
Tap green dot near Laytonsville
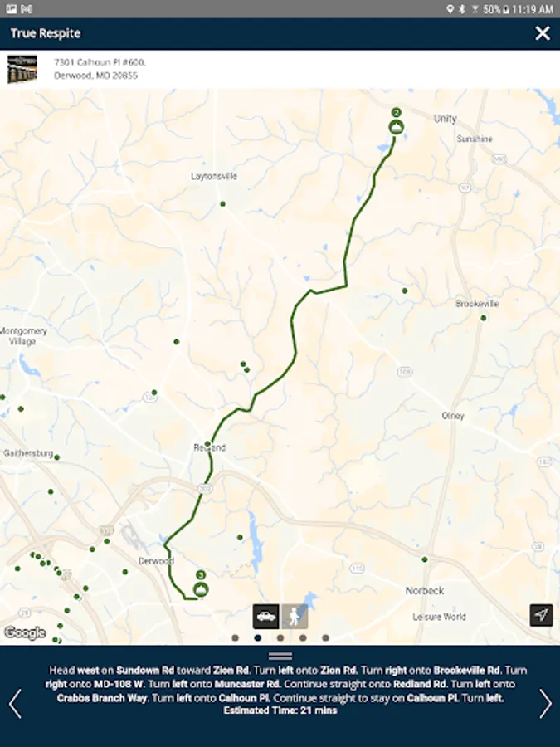coord(222,204)
